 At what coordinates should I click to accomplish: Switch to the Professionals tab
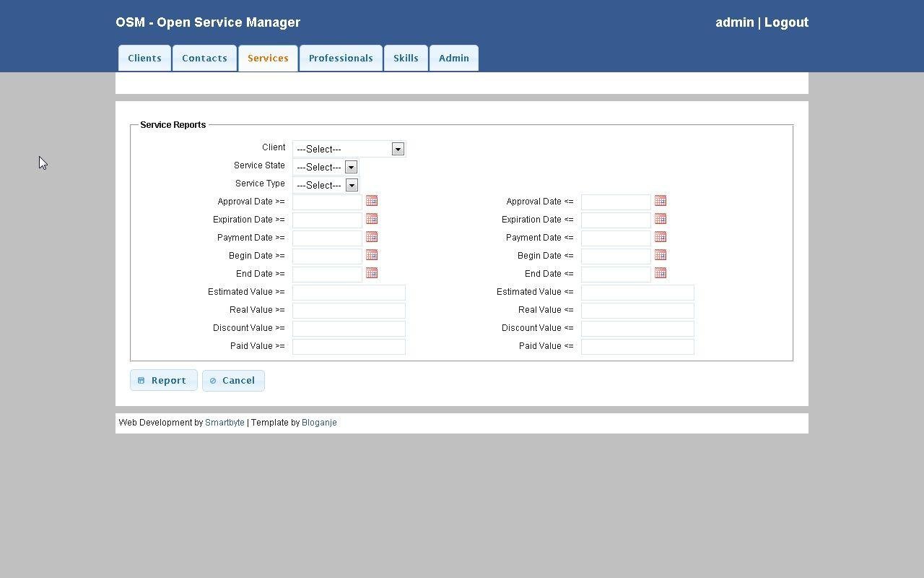[x=341, y=58]
